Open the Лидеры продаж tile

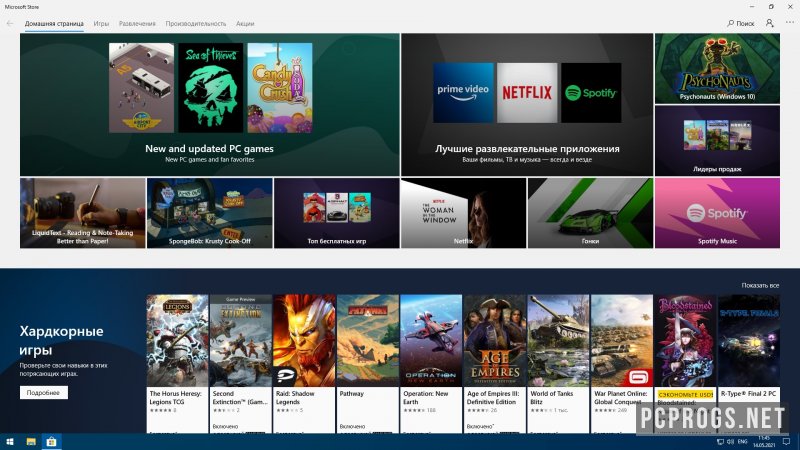pyautogui.click(x=717, y=141)
